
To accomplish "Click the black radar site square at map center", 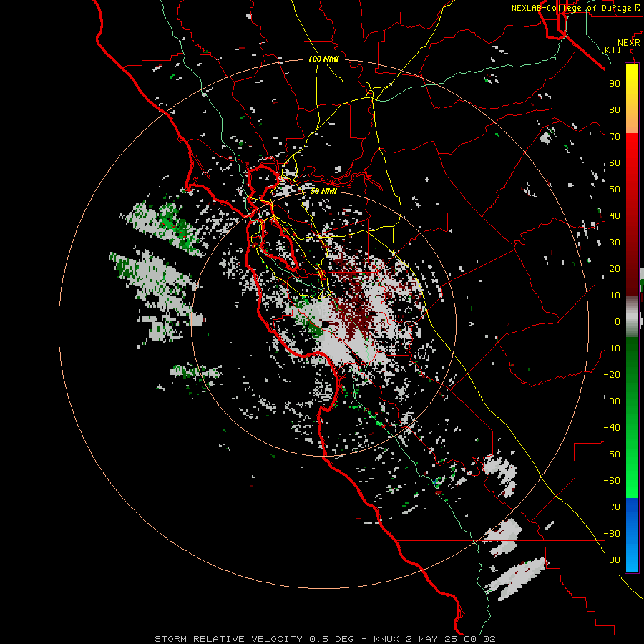I will 326,323.
